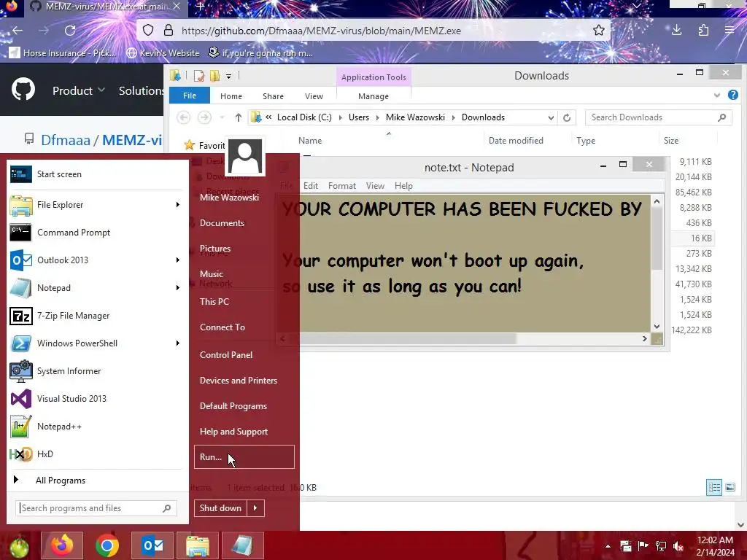Open Dfmaaa repository owner link
Image resolution: width=747 pixels, height=560 pixels.
point(65,140)
